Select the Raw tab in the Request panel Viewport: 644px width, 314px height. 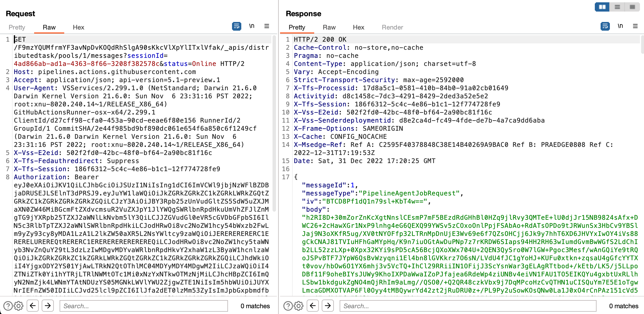point(49,27)
